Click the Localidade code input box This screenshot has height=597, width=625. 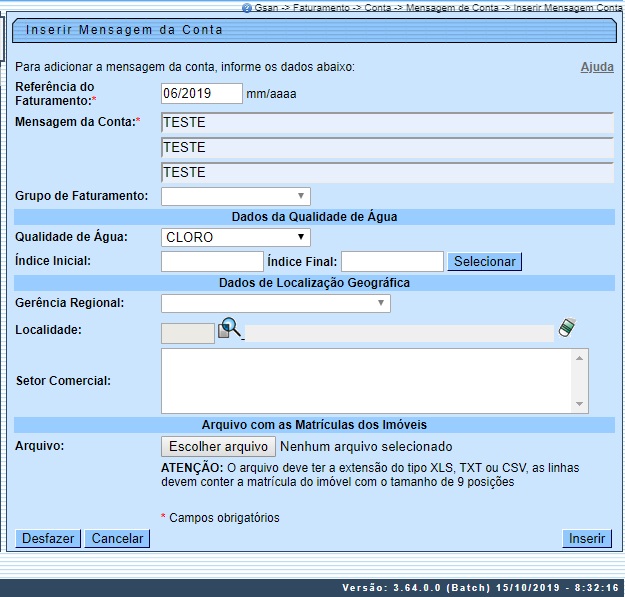187,333
